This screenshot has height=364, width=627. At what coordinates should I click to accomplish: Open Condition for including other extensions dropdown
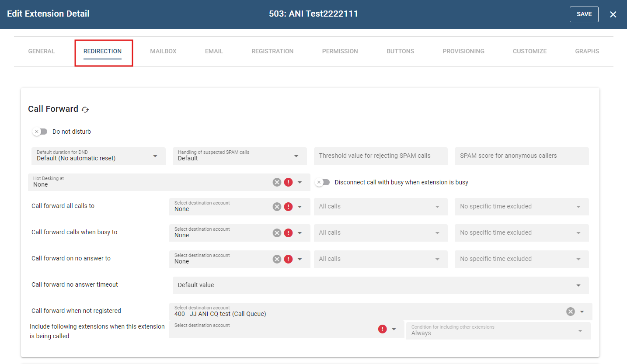(x=498, y=331)
